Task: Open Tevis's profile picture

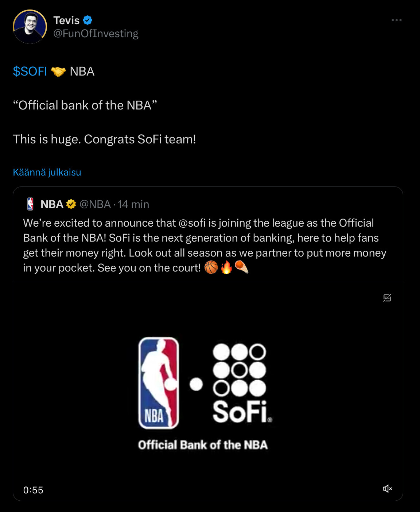Action: click(30, 27)
